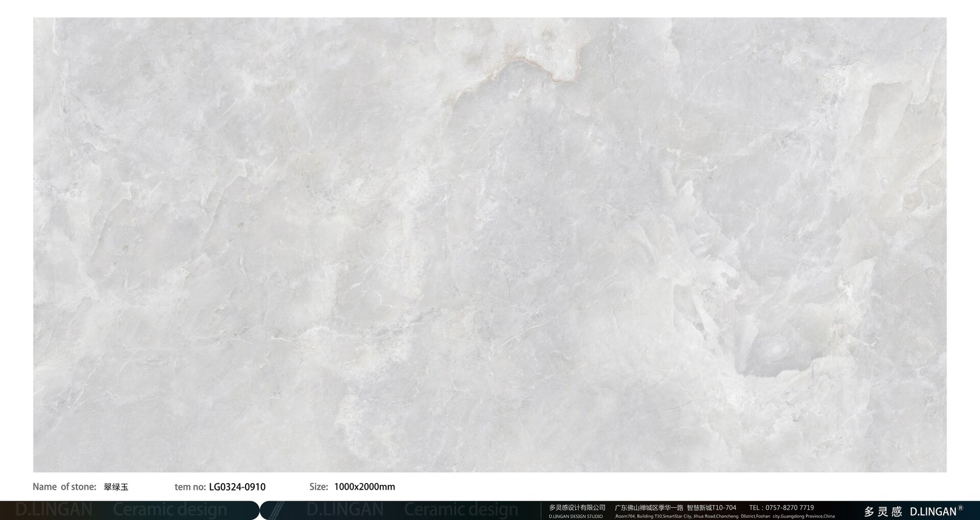This screenshot has height=520, width=980.
Task: Select item number LG0324-0910
Action: (237, 487)
